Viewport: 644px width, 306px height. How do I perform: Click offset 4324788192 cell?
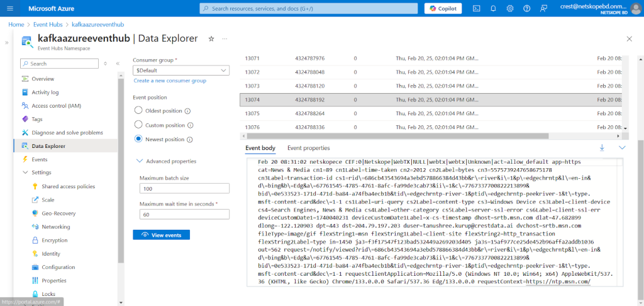click(x=309, y=99)
